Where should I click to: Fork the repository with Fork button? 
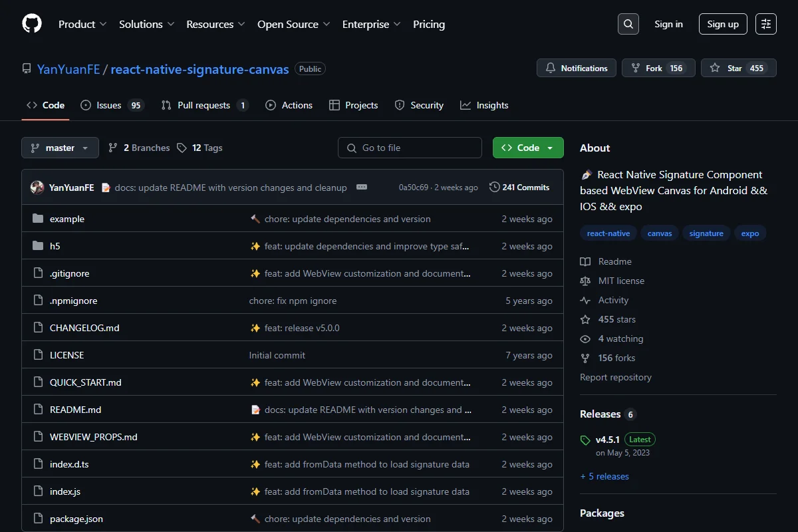pos(658,68)
